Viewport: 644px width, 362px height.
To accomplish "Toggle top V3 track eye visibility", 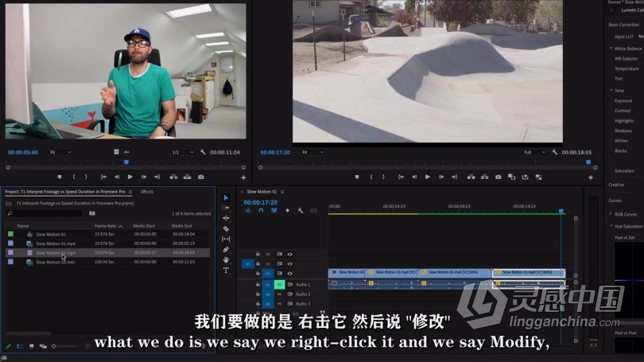I will tap(289, 255).
